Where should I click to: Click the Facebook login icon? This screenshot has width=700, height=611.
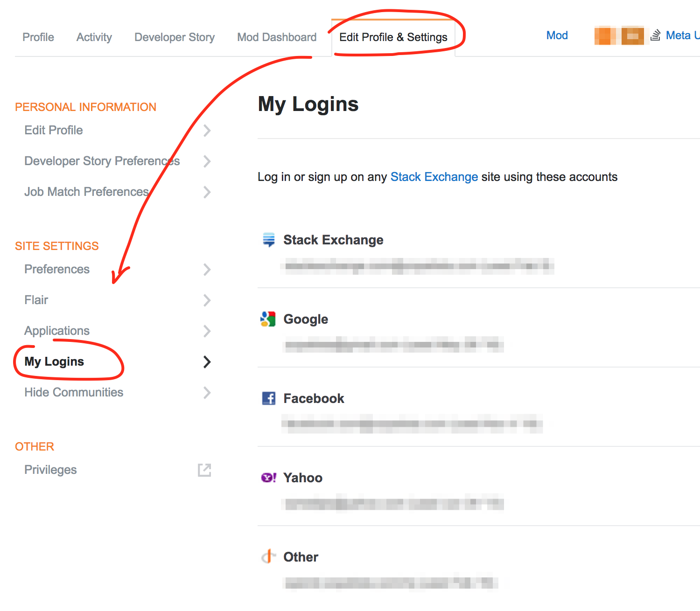[x=269, y=398]
